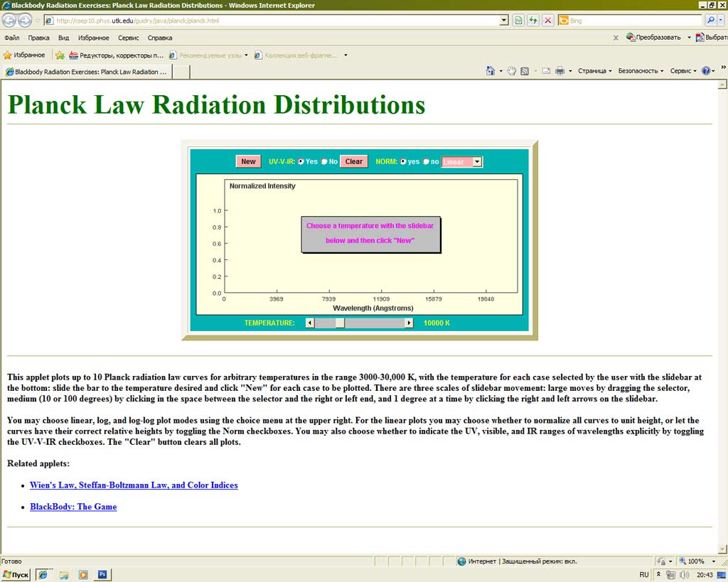Select NORM no radio button
728x582 pixels.
[426, 161]
